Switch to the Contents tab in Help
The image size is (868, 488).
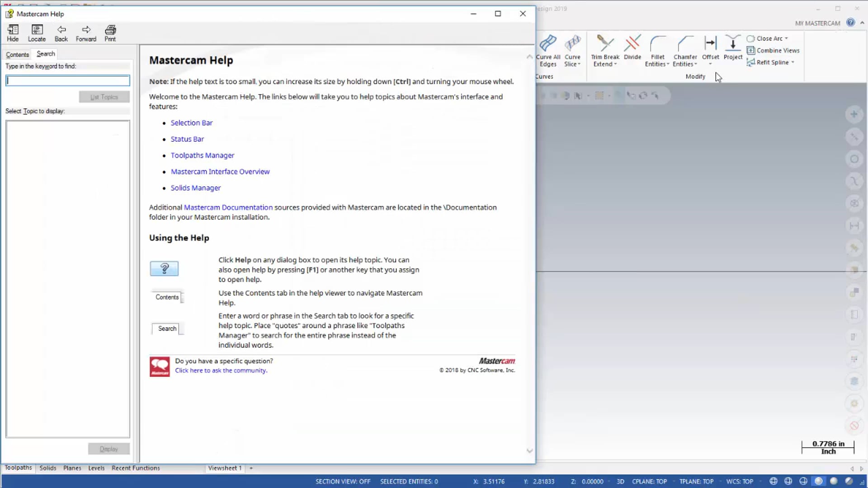point(17,55)
